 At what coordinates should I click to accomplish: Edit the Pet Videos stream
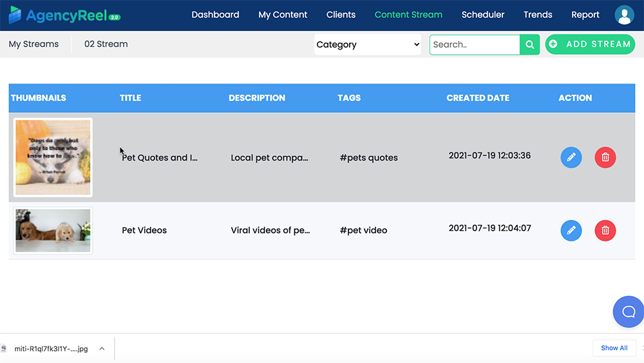(x=571, y=230)
